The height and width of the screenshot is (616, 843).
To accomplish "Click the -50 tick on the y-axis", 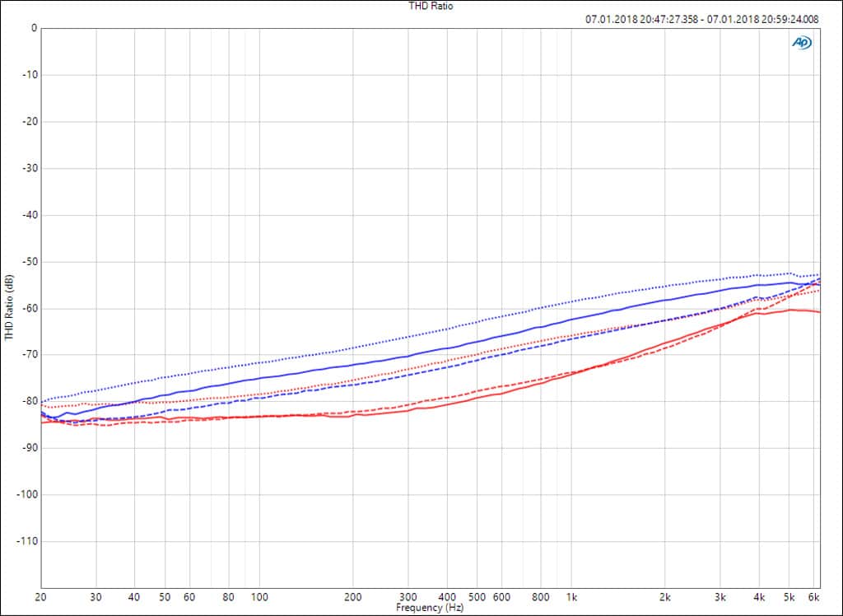I will point(29,262).
